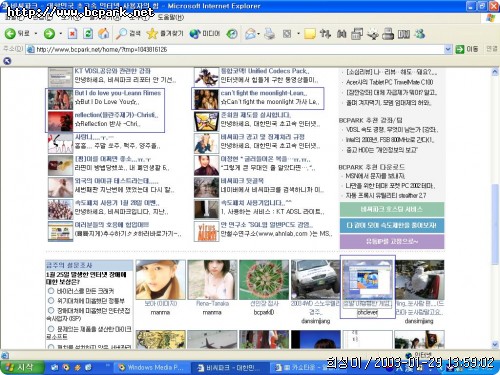Click the green 이동 Go button

(x=467, y=49)
